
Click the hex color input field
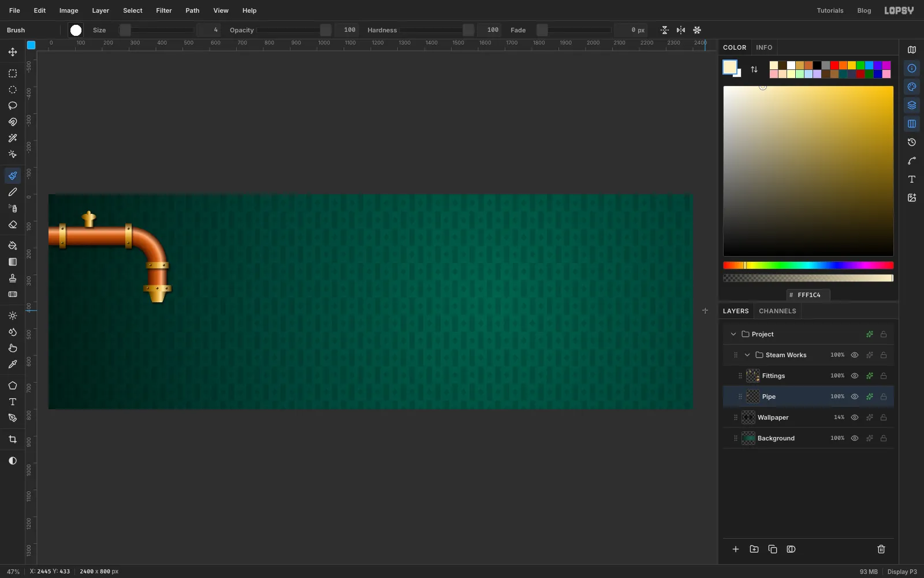[x=808, y=295]
